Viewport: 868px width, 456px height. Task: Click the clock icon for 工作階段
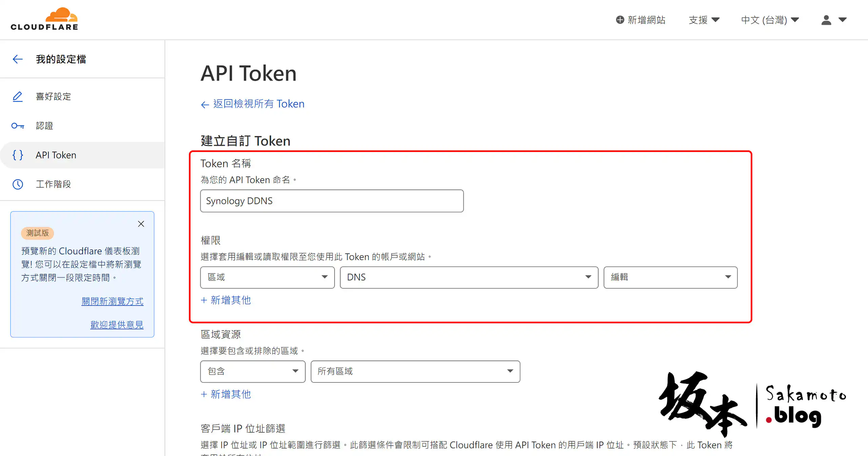click(18, 184)
